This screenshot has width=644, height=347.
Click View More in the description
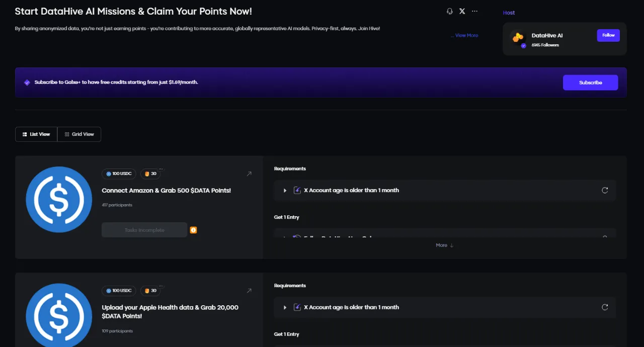(x=466, y=36)
